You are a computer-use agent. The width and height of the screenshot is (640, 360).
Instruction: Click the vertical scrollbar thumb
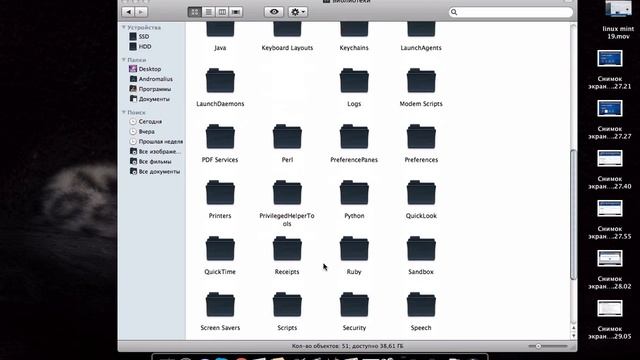(573, 214)
